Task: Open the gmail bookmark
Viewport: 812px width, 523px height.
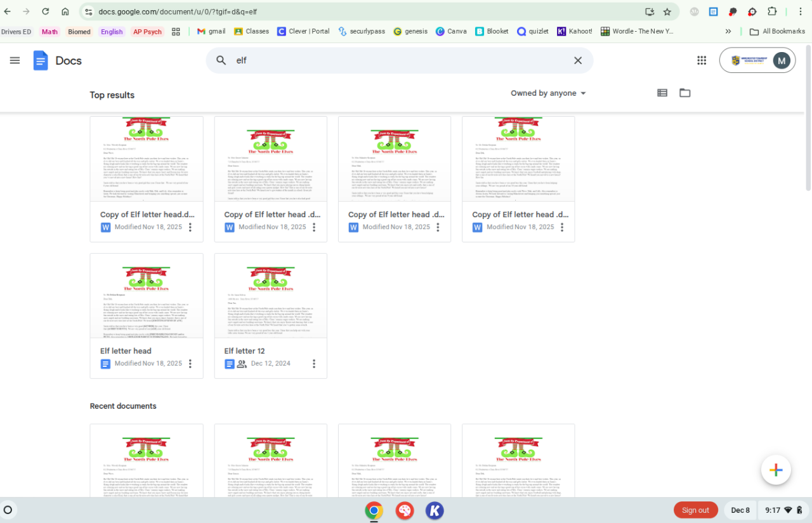Action: [211, 32]
